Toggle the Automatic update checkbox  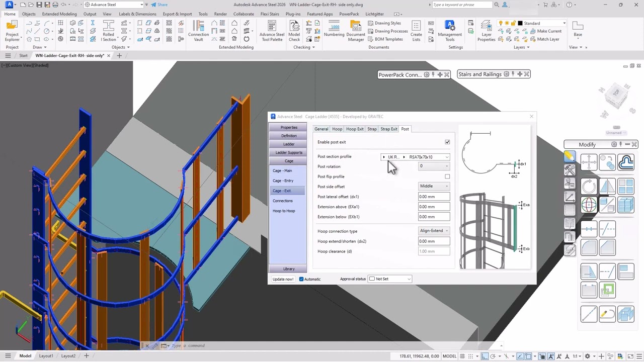[x=301, y=279]
